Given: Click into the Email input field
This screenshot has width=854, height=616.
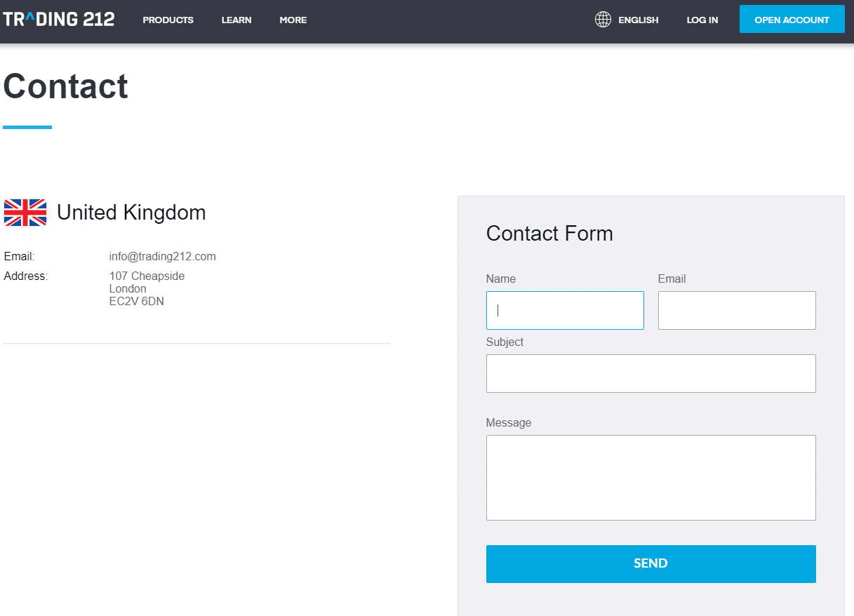Looking at the screenshot, I should pyautogui.click(x=737, y=310).
